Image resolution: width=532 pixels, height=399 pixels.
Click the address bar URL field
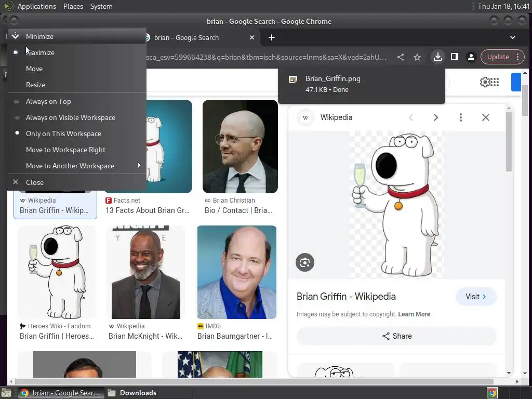[267, 57]
